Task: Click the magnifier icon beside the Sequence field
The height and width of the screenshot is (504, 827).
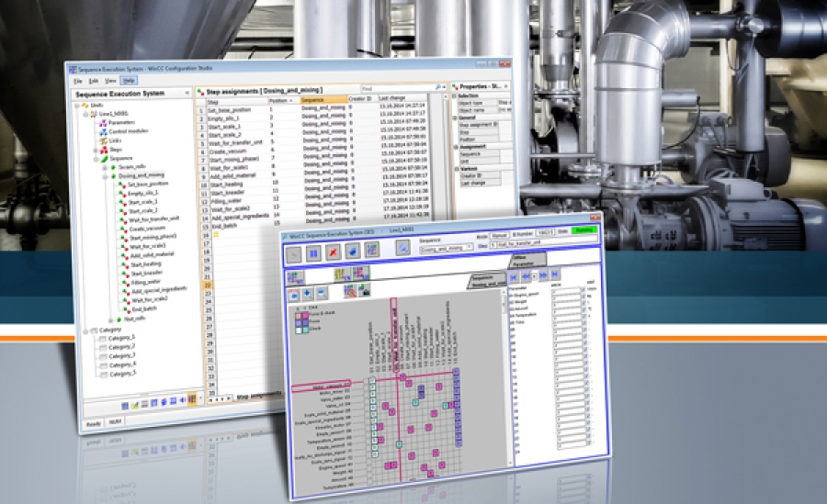Action: pos(402,248)
